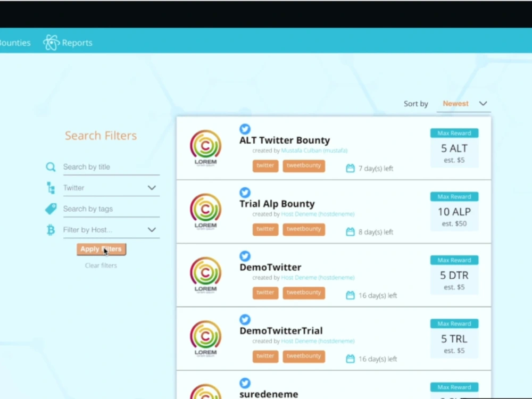This screenshot has width=532, height=399.
Task: Click Max Reward label on Trial Alp Bounty
Action: pyautogui.click(x=454, y=196)
